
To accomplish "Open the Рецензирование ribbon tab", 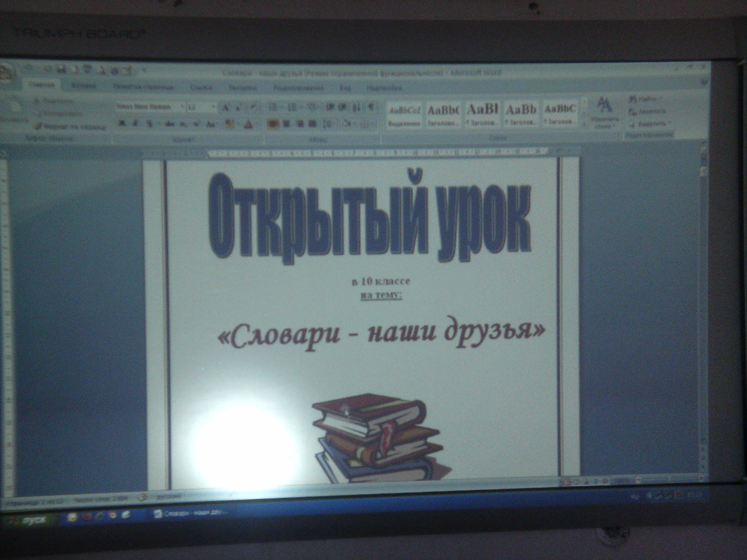I will 298,88.
